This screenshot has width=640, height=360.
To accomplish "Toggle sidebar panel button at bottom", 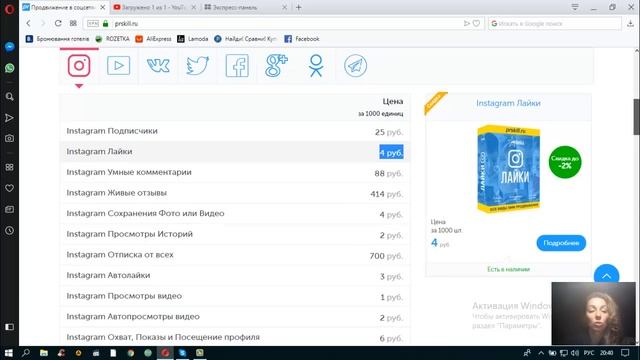I will click(9, 327).
